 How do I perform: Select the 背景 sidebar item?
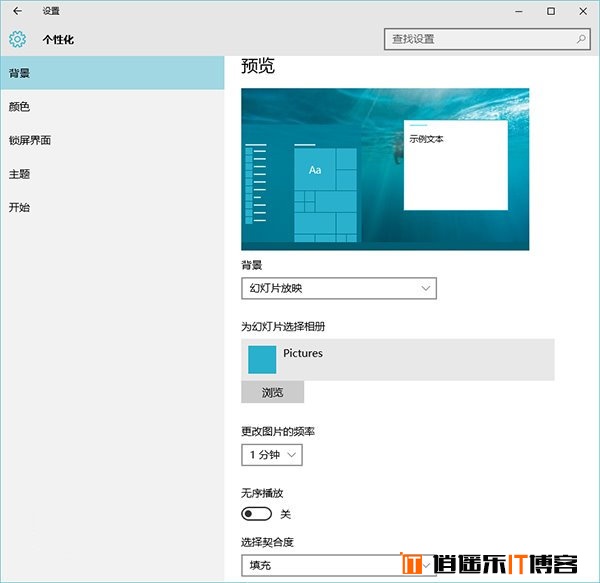(112, 73)
